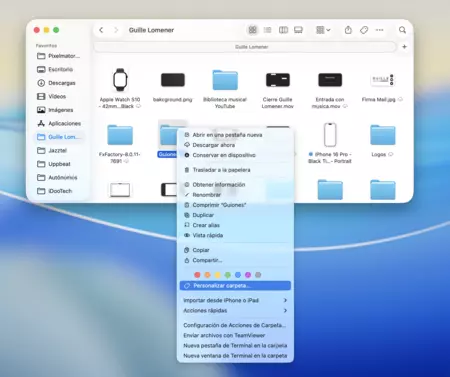This screenshot has width=450, height=377.
Task: Switch to icon grid view
Action: [x=253, y=30]
